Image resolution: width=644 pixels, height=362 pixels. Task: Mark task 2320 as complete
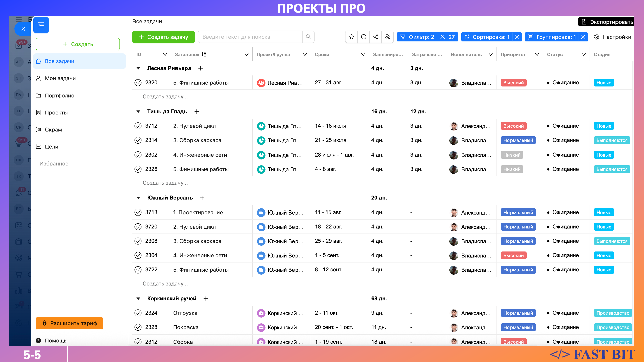click(x=138, y=83)
